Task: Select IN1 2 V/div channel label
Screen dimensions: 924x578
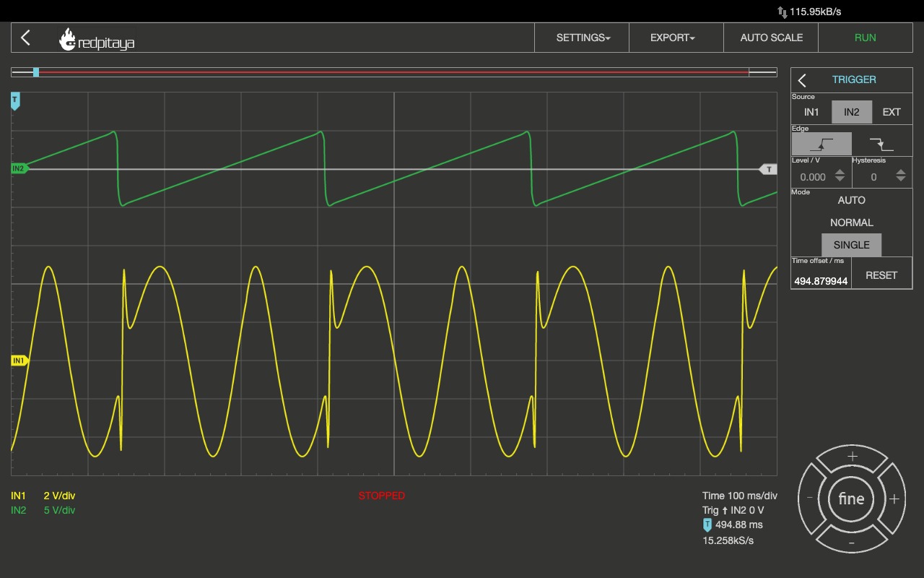Action: [x=43, y=496]
